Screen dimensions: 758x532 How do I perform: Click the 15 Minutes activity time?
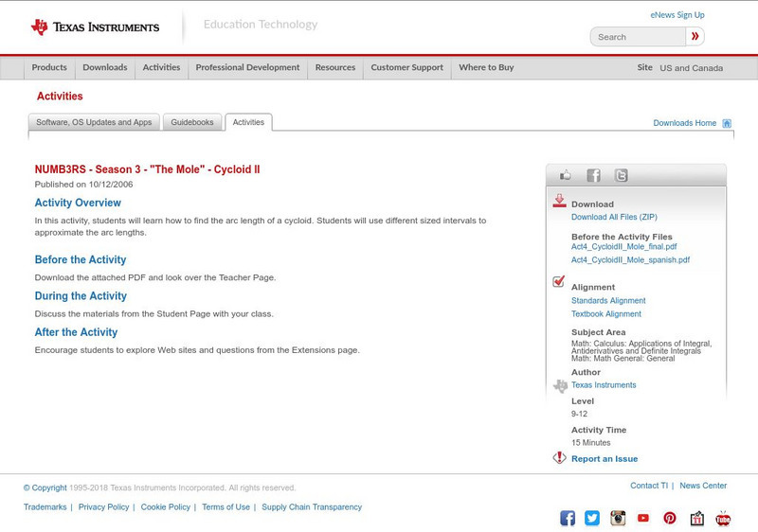(590, 443)
